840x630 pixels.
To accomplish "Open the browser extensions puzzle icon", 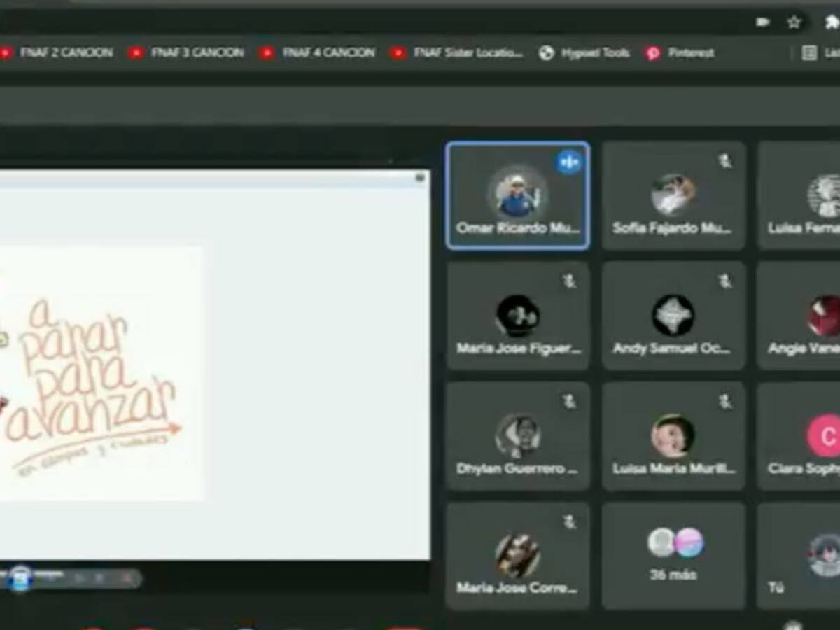I will [x=830, y=22].
